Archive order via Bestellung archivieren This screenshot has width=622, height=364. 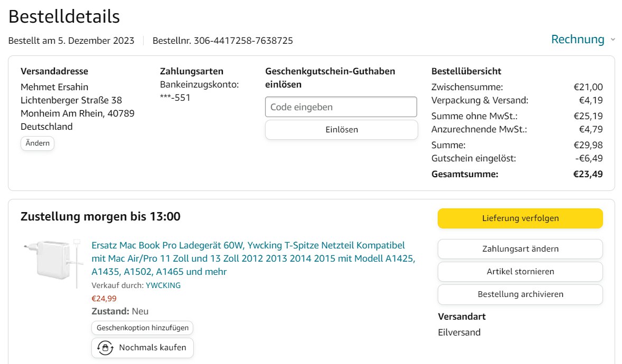coord(520,294)
